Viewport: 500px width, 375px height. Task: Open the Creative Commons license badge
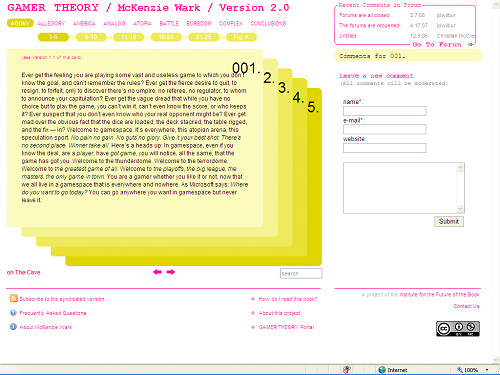(x=458, y=329)
